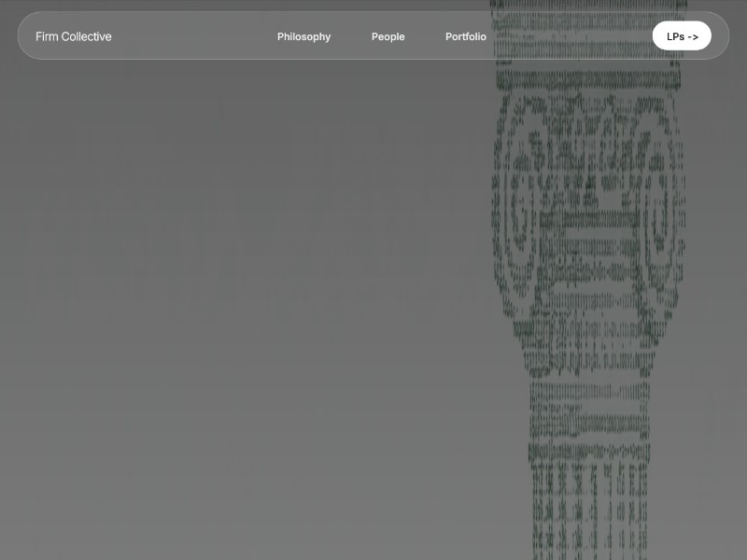Select the LPs label text
747x560 pixels.
pyautogui.click(x=674, y=36)
